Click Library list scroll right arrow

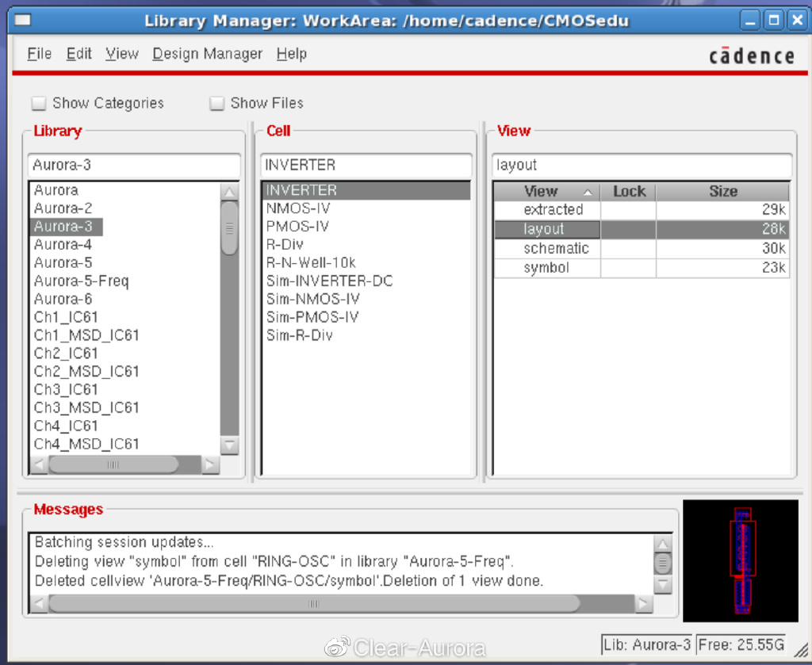pyautogui.click(x=209, y=464)
